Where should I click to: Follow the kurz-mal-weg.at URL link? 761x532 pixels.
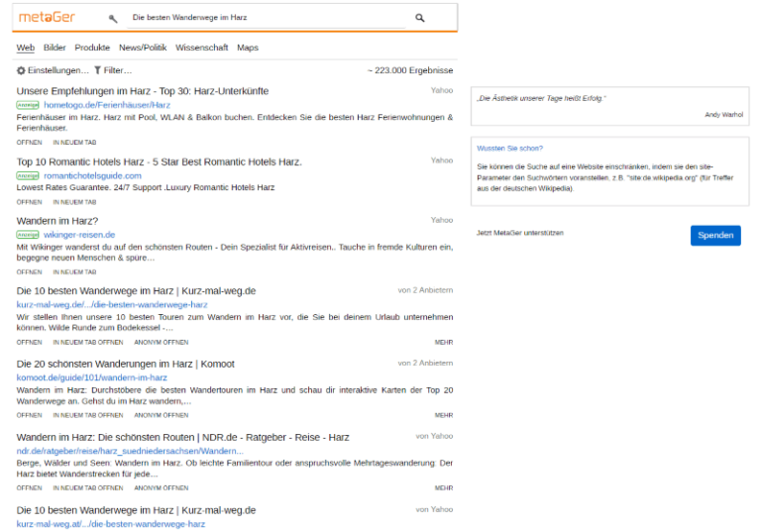tap(111, 524)
